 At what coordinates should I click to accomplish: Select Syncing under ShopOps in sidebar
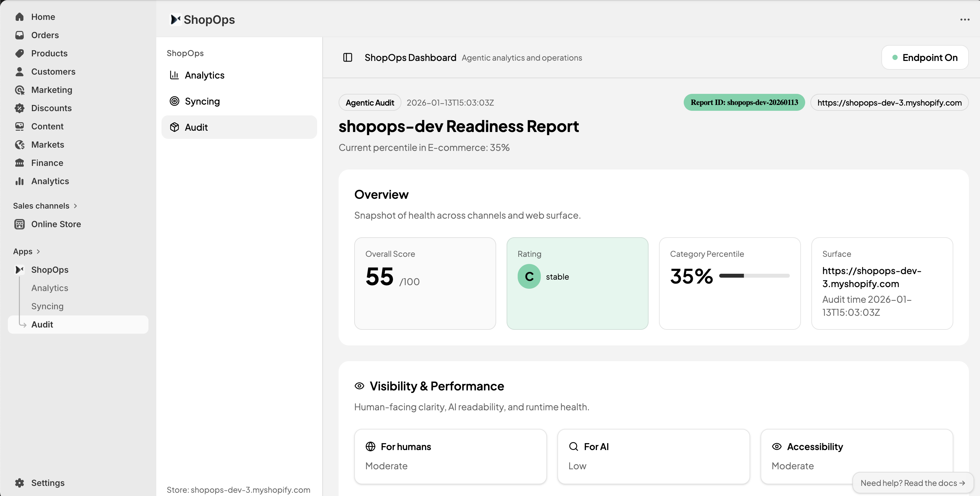[x=47, y=306]
